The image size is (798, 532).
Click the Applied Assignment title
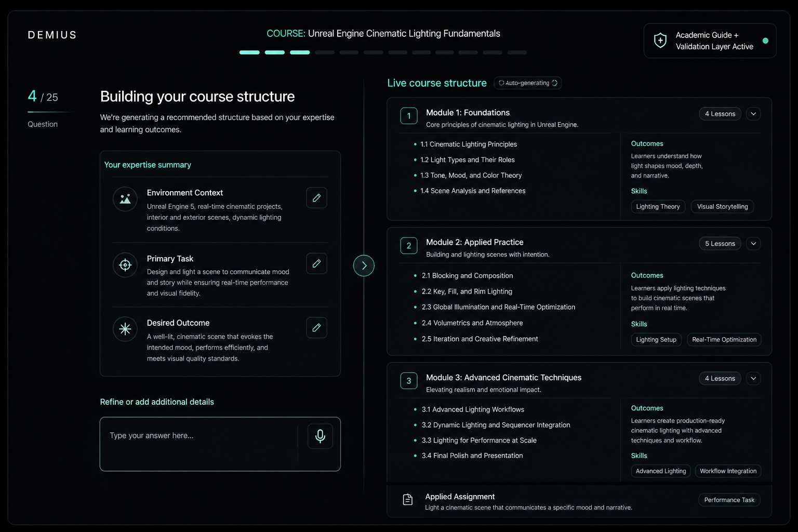tap(460, 497)
